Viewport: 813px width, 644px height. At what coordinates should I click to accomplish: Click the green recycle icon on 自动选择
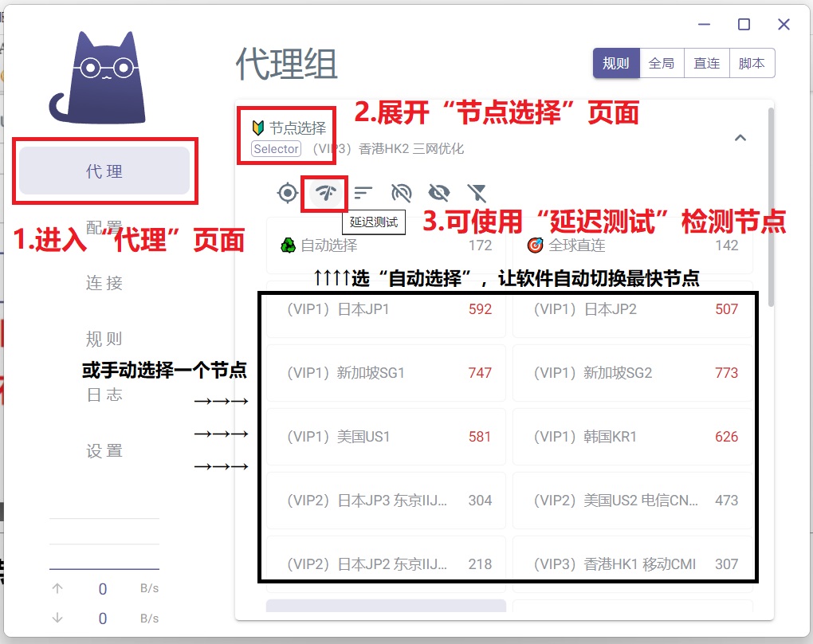(x=288, y=245)
